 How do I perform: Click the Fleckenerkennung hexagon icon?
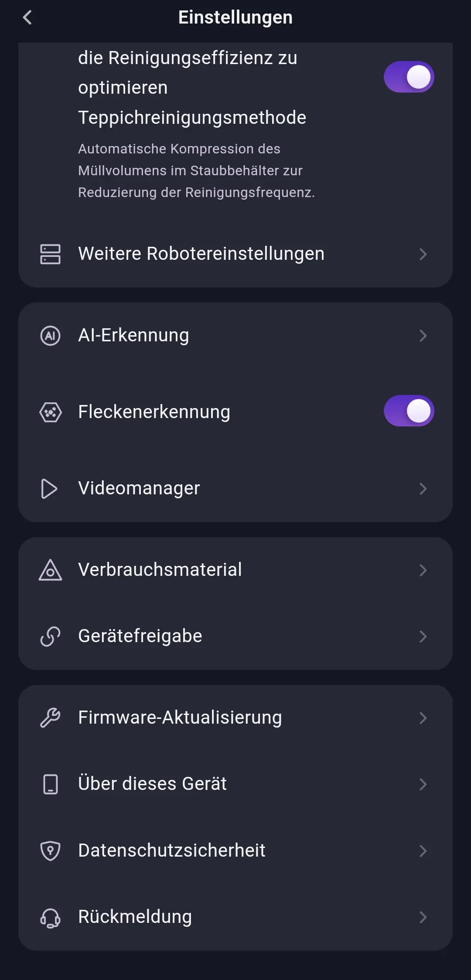[50, 412]
